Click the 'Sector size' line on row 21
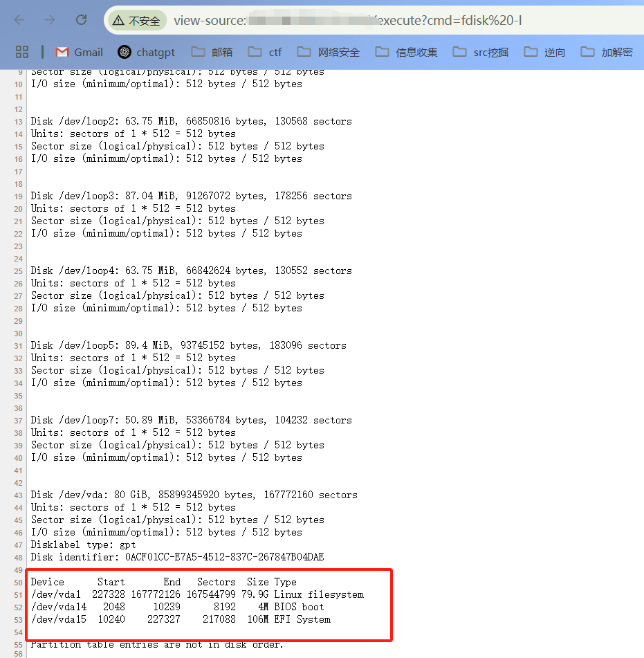This screenshot has height=658, width=644. (x=178, y=221)
